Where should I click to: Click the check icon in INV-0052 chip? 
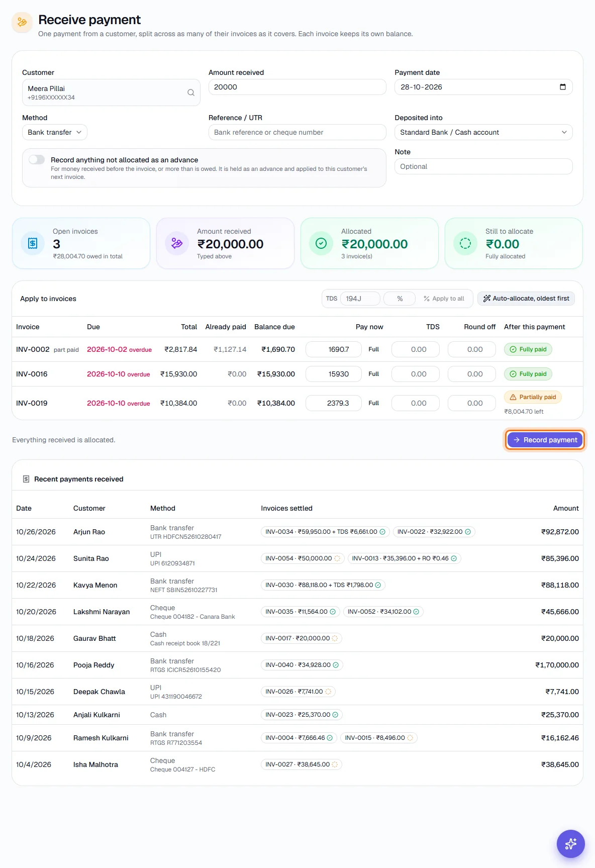click(416, 612)
